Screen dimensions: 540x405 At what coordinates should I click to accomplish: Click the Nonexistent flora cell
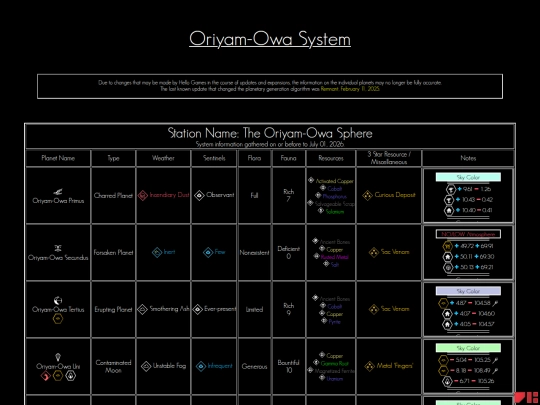pyautogui.click(x=255, y=252)
